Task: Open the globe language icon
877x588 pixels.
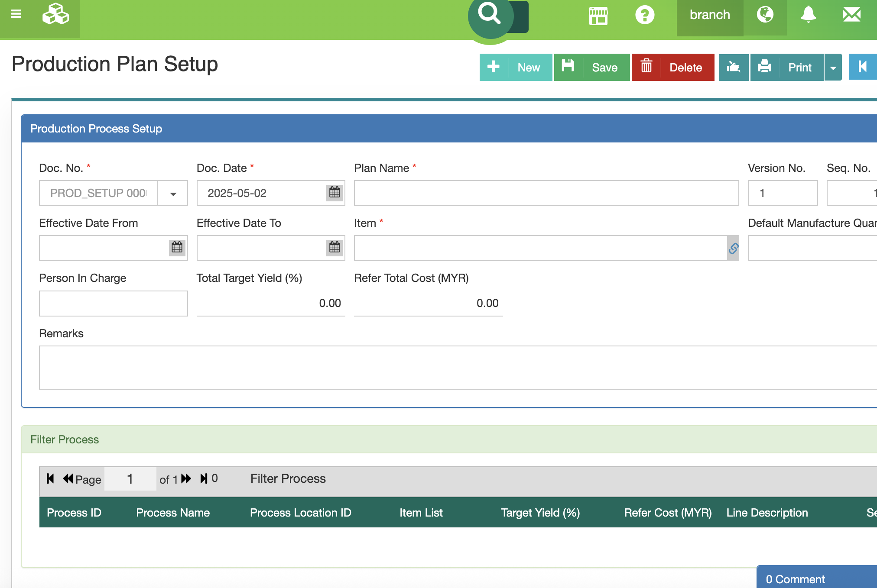Action: (765, 15)
